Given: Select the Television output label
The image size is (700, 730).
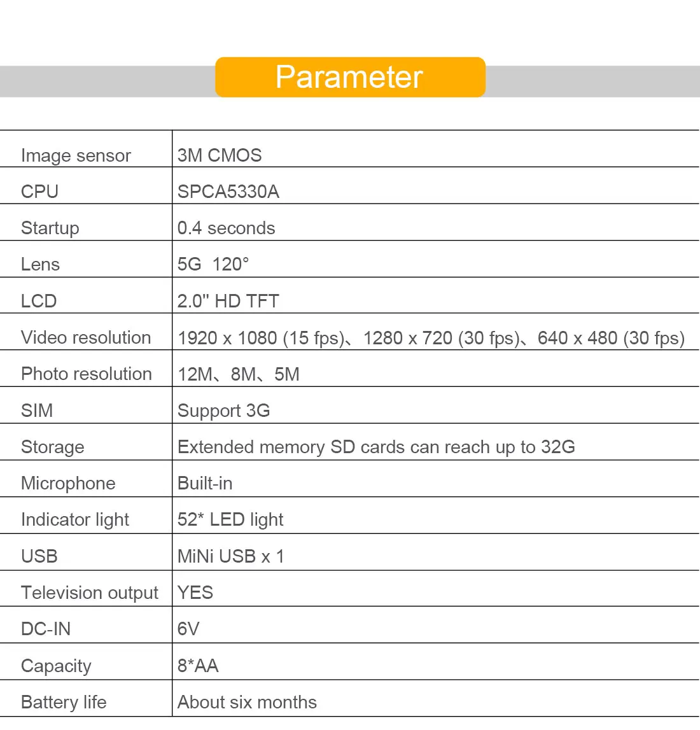Looking at the screenshot, I should pos(90,593).
